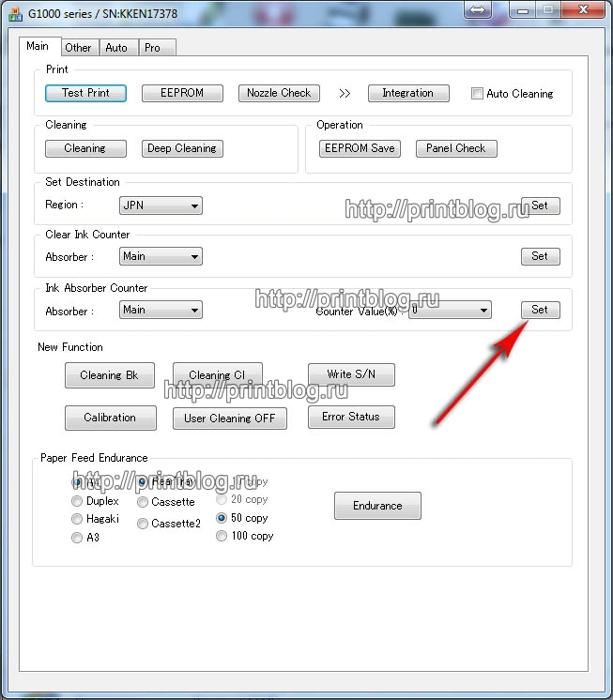Select the Cassette2 radio option
The width and height of the screenshot is (613, 700).
pos(143,524)
